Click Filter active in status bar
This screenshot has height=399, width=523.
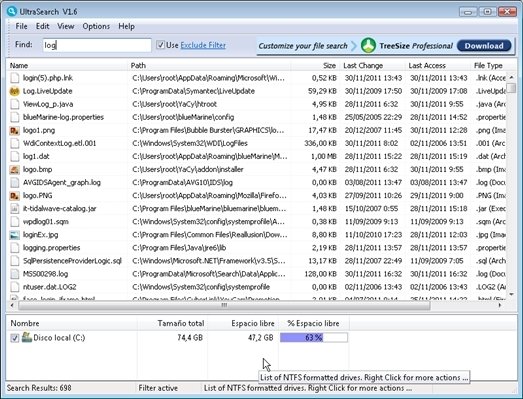coord(158,388)
